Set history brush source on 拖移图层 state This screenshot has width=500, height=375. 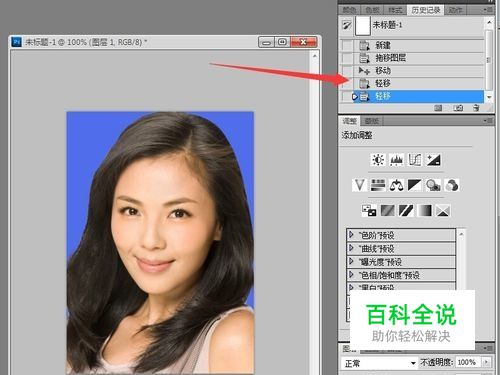347,58
